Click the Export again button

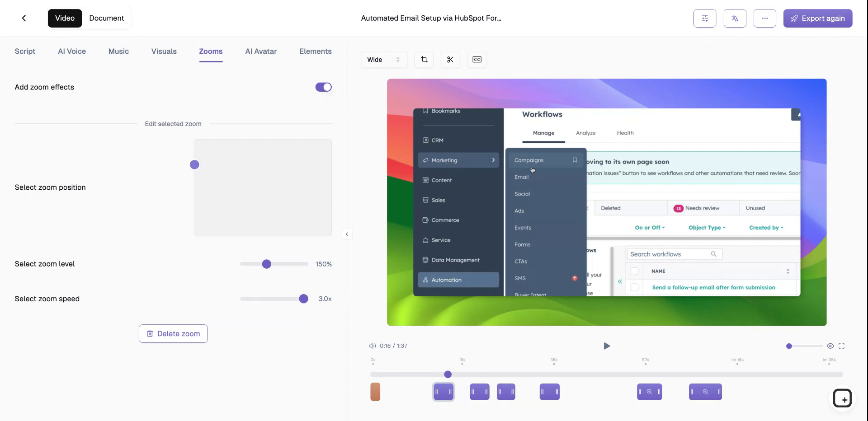pos(818,18)
